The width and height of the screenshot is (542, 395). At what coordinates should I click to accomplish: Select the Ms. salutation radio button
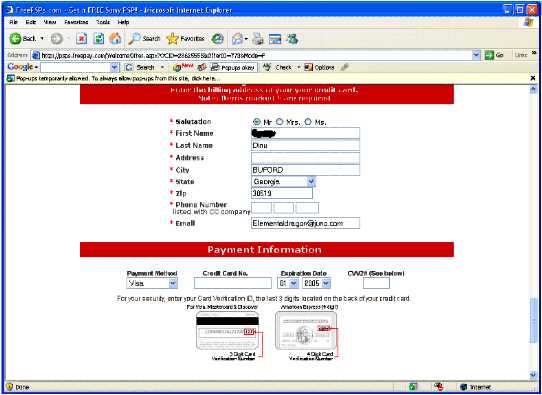(308, 122)
